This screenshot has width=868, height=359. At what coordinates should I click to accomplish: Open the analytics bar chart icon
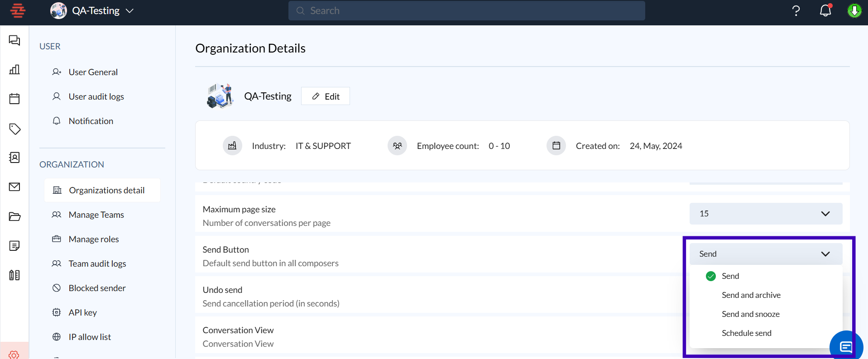click(14, 69)
